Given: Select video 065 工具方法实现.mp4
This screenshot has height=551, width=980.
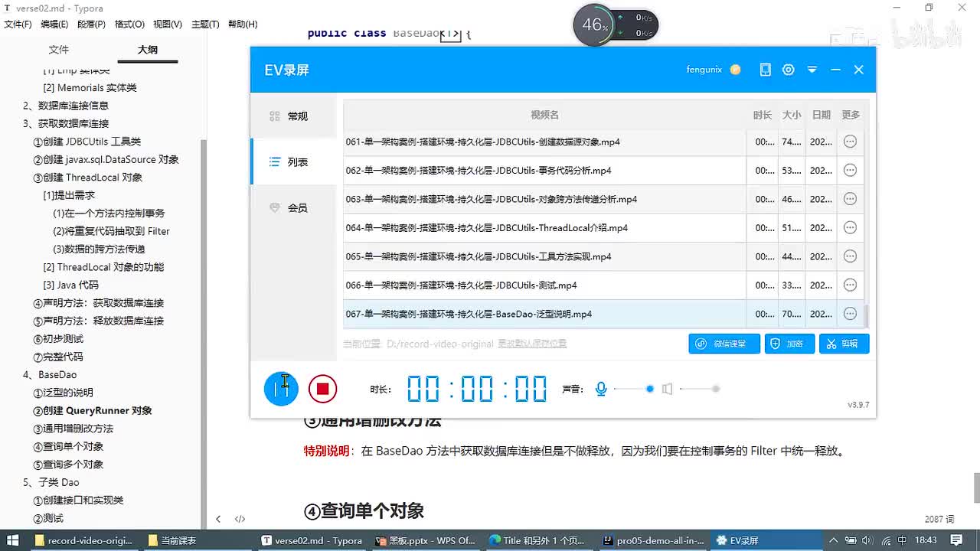Looking at the screenshot, I should click(x=544, y=256).
